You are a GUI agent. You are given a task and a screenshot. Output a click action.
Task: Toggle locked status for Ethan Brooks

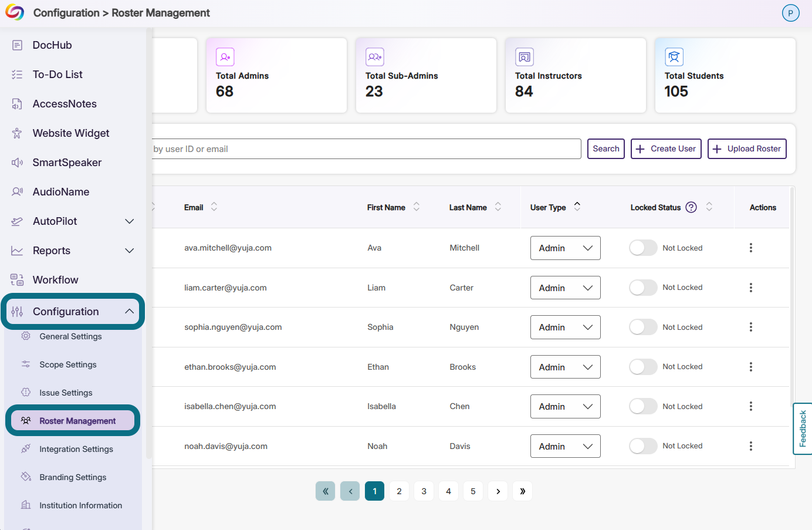[x=643, y=367]
